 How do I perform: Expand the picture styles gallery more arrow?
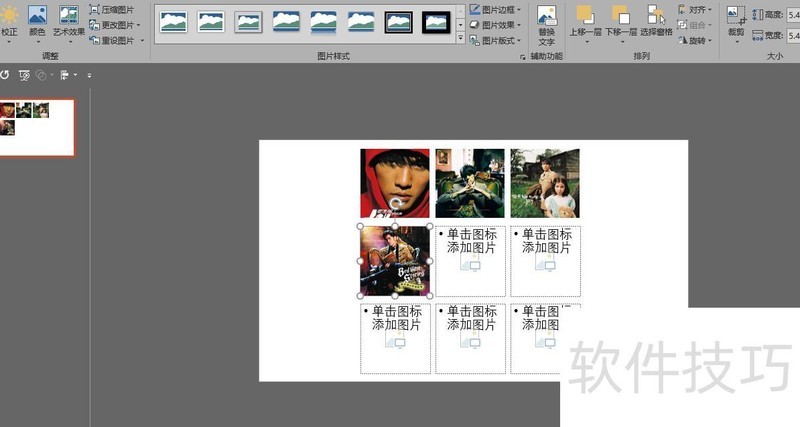460,39
